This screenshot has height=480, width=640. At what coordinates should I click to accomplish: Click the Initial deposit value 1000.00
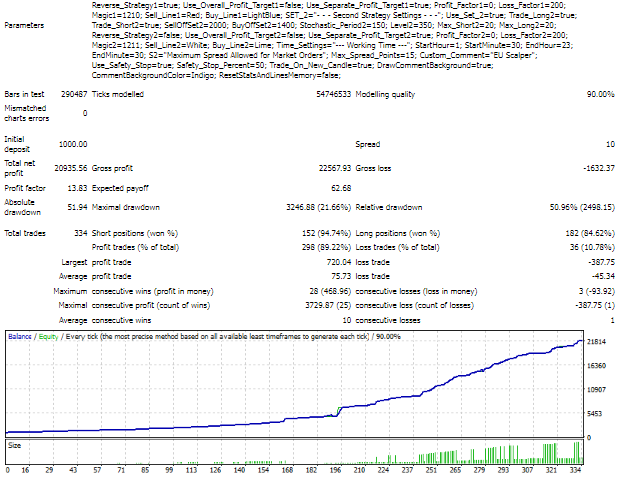[x=73, y=144]
